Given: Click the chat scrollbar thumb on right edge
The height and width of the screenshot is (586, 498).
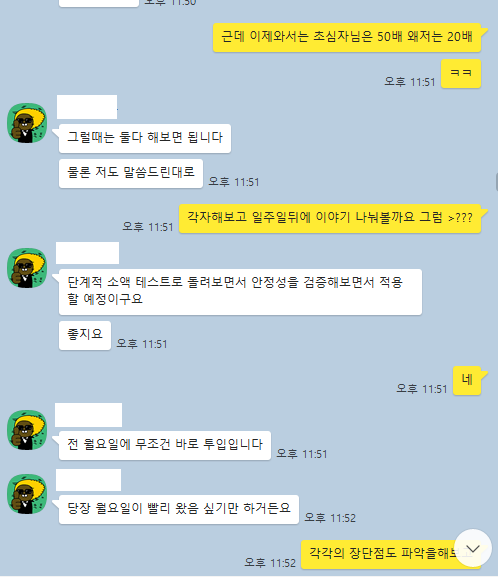Looking at the screenshot, I should 497,182.
